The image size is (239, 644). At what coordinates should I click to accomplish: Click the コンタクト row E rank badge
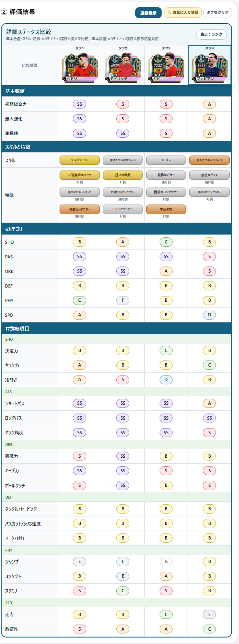(x=123, y=576)
